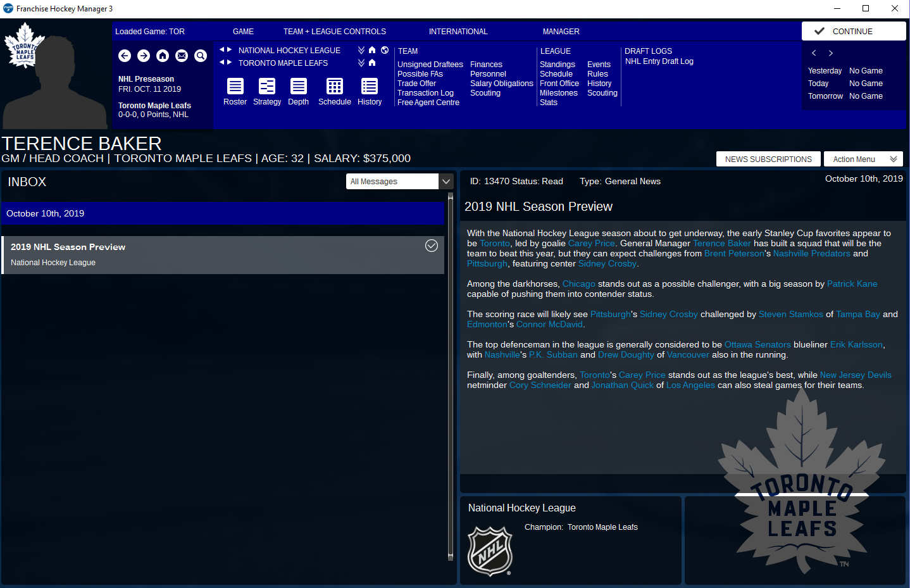Follow the Brent Peterson link
This screenshot has width=910, height=588.
point(734,253)
